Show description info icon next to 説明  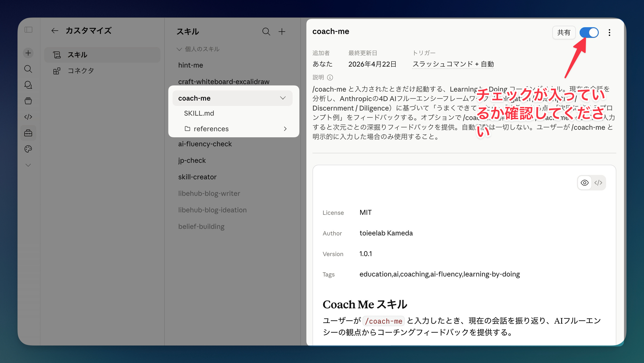(x=330, y=78)
